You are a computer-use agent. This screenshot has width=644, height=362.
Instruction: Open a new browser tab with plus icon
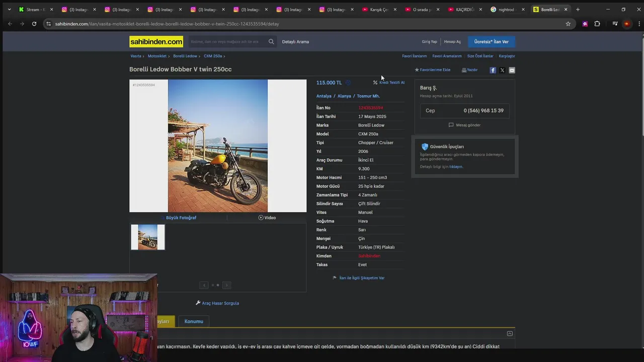pyautogui.click(x=578, y=10)
